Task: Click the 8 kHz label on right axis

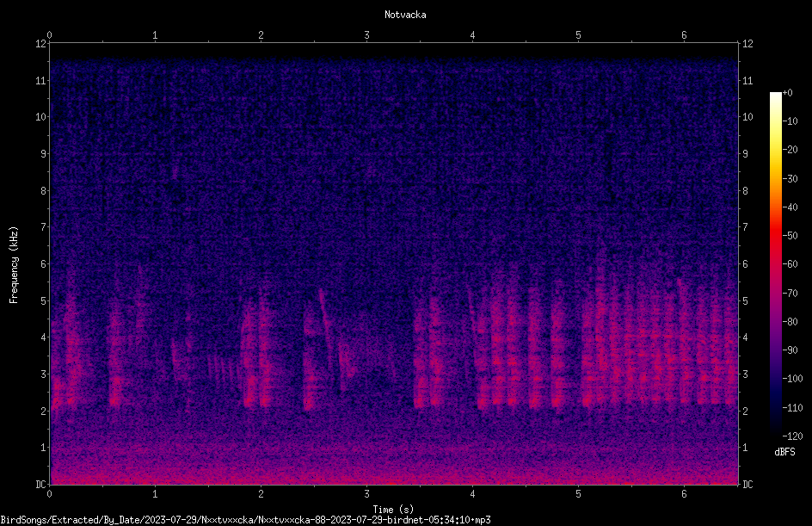Action: pos(745,191)
